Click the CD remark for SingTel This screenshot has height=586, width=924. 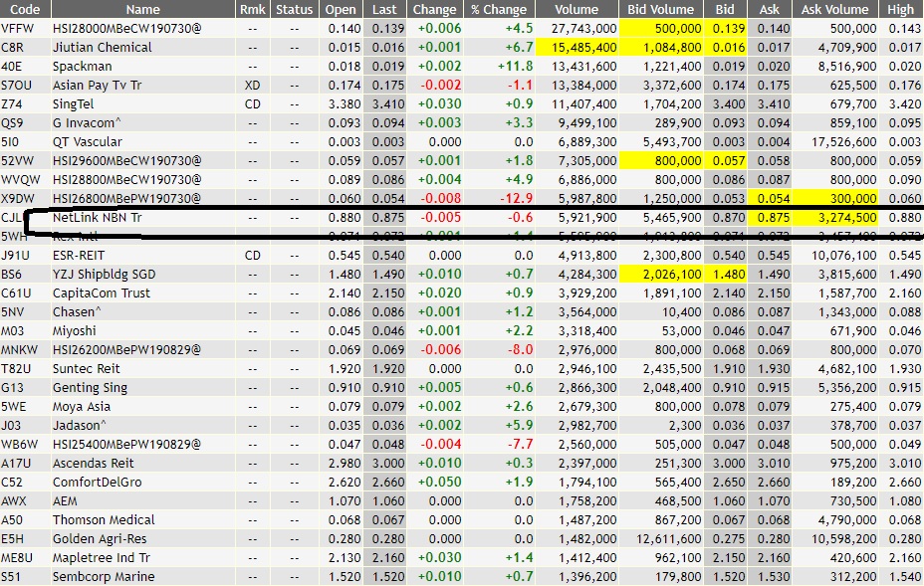[252, 104]
